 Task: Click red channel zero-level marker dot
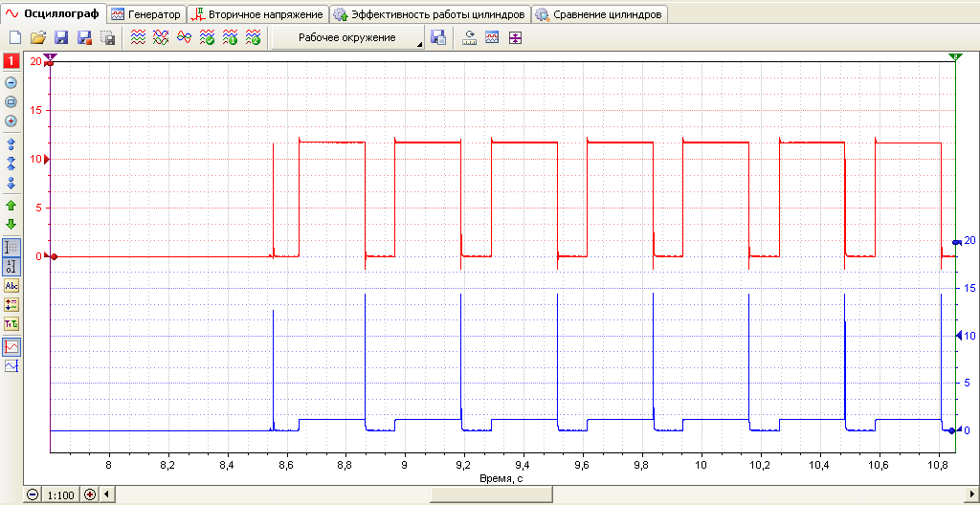point(54,256)
